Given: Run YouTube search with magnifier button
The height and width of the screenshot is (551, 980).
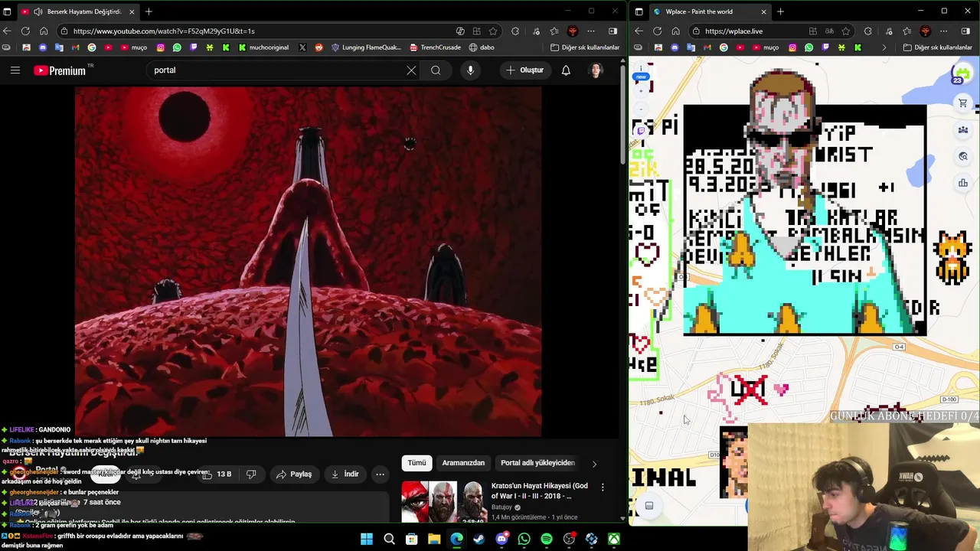Looking at the screenshot, I should point(436,70).
